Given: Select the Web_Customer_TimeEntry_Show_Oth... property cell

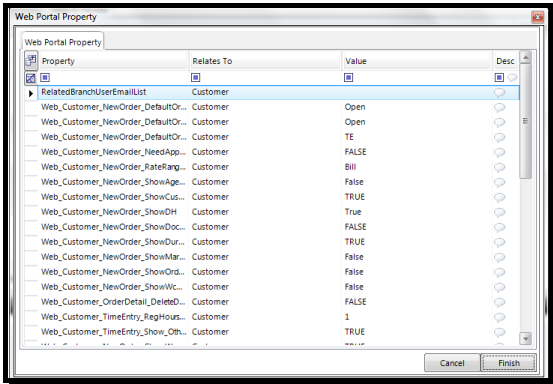Looking at the screenshot, I should click(114, 332).
